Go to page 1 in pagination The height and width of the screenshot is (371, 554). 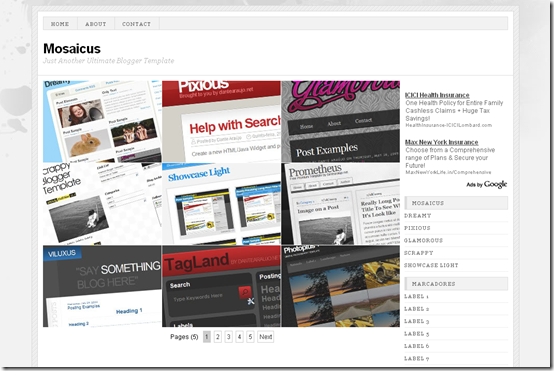tap(207, 337)
